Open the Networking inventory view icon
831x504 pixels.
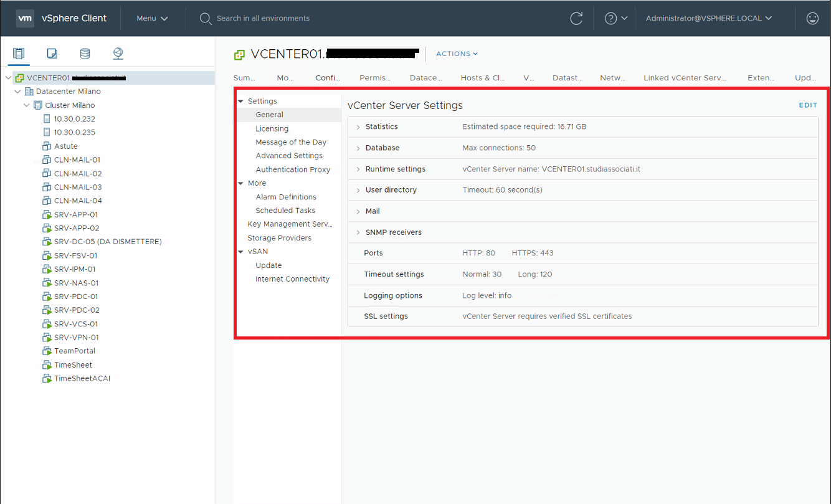[x=118, y=54]
